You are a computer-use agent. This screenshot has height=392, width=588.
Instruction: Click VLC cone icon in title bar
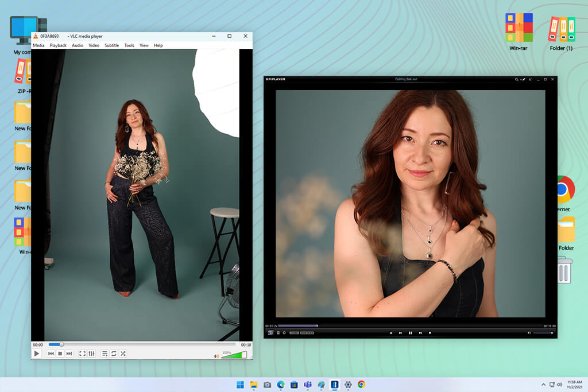(x=36, y=36)
